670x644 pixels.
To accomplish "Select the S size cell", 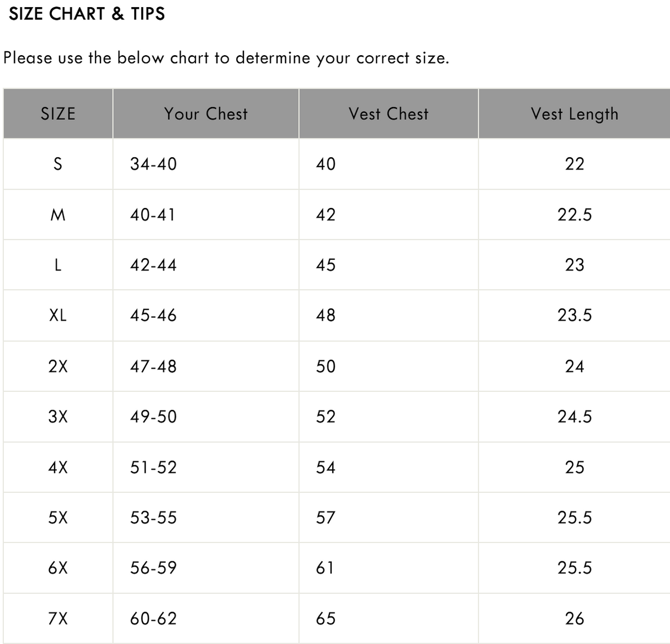I will (x=58, y=164).
